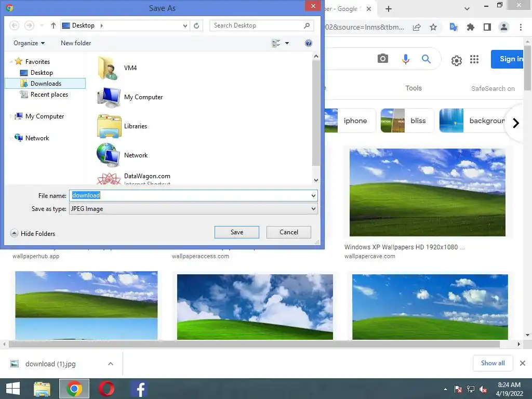This screenshot has width=532, height=399.
Task: Open Facebook app from taskbar
Action: click(x=139, y=389)
